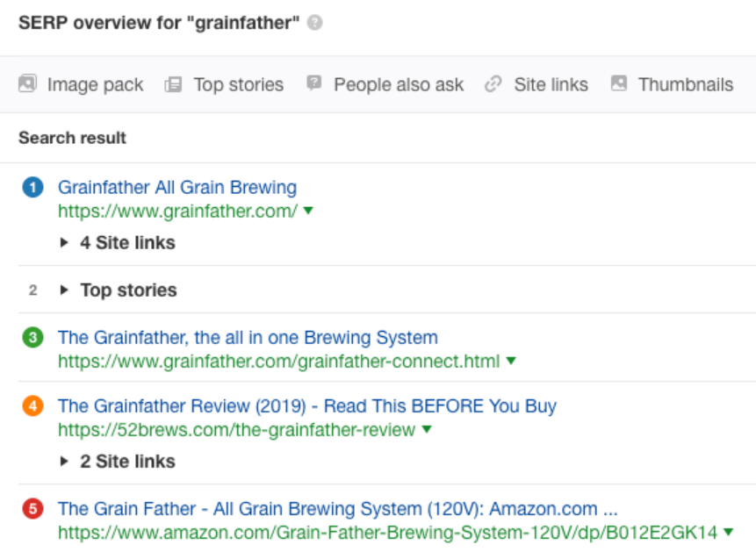Viewport: 756px width, 552px height.
Task: Open dropdown arrow next to Amazon URL
Action: (729, 532)
